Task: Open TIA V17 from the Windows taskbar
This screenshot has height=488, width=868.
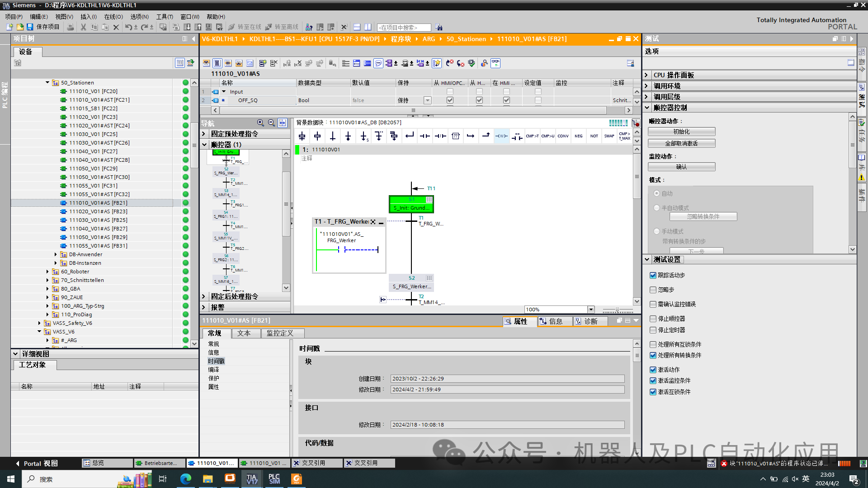Action: point(252,479)
